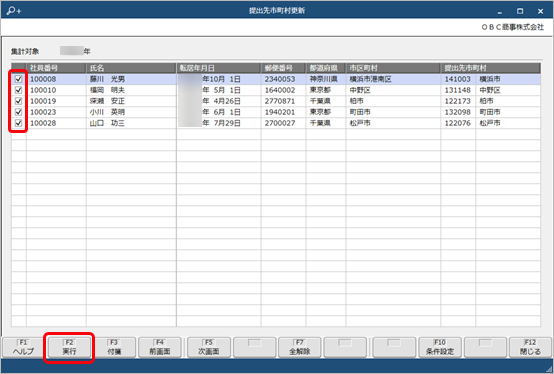Close the window using the X button
Image resolution: width=554 pixels, height=374 pixels.
(541, 11)
